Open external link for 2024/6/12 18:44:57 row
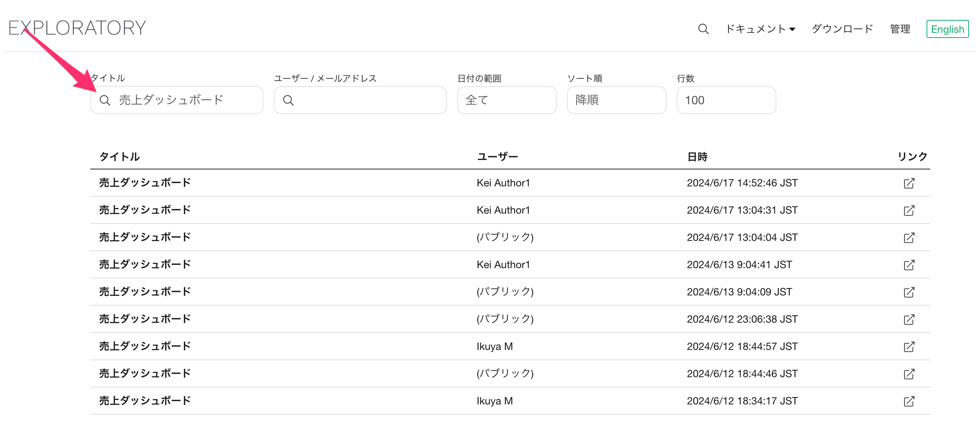980x428 pixels. point(909,347)
